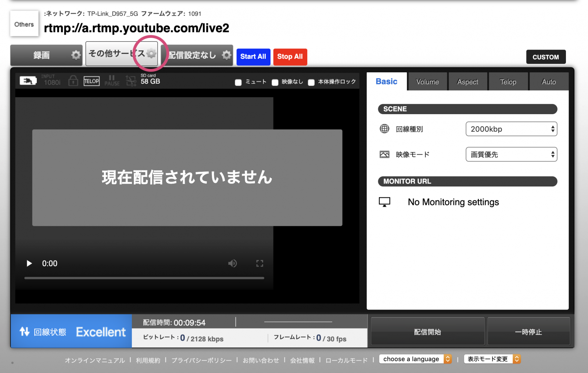This screenshot has height=373, width=588.
Task: Open gear settings for 配信設定なし
Action: (x=226, y=55)
